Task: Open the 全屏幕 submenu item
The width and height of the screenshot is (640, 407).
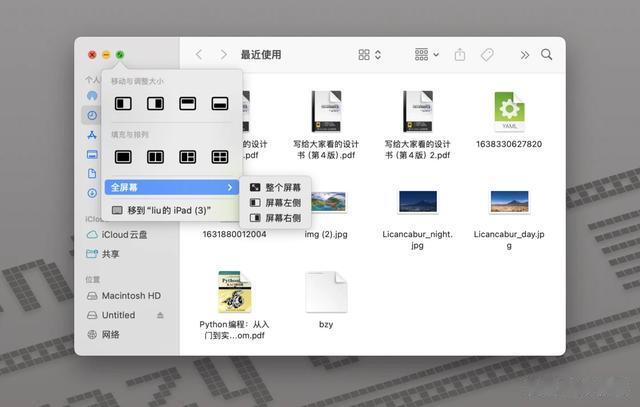Action: pyautogui.click(x=171, y=187)
